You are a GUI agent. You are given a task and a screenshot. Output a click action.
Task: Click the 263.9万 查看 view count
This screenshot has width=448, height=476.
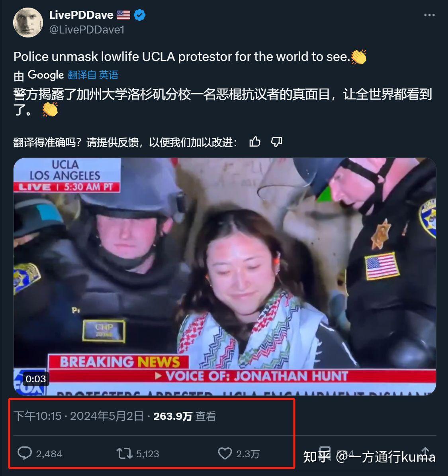tap(185, 416)
